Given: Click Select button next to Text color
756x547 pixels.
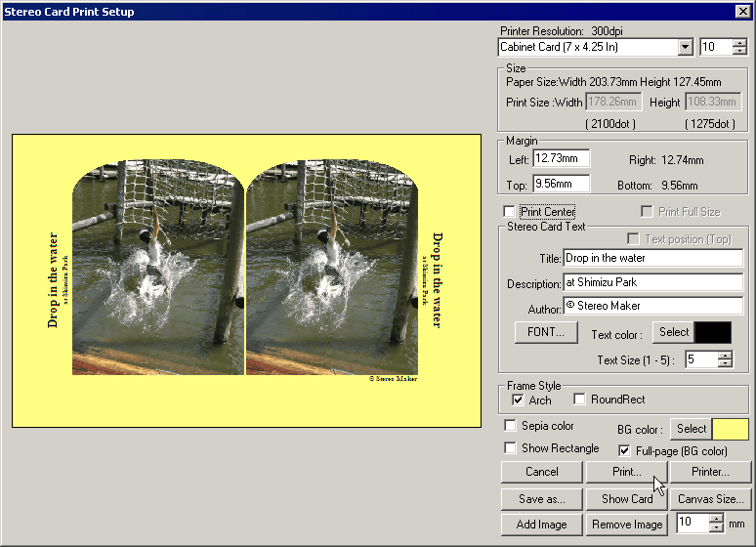Looking at the screenshot, I should 673,332.
